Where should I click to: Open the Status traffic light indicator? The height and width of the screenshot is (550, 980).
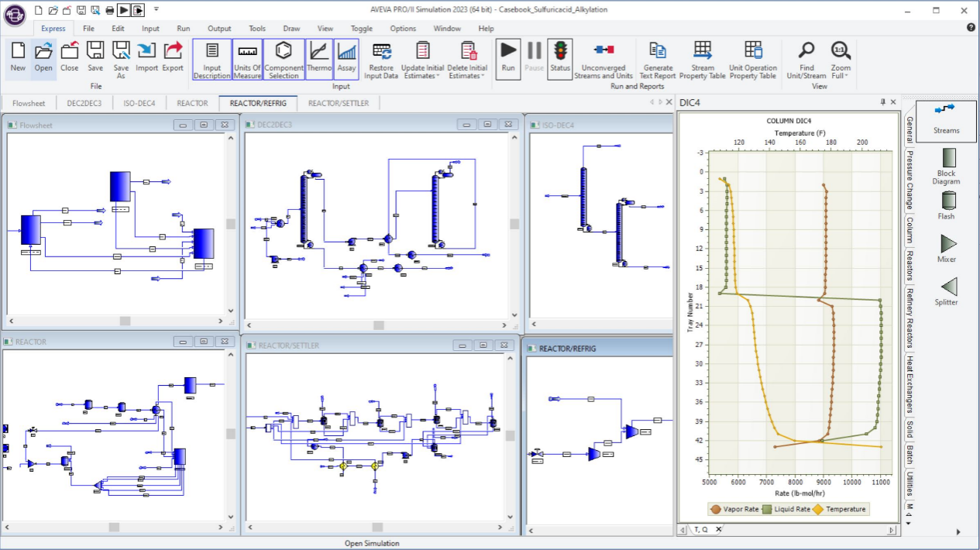(x=559, y=58)
